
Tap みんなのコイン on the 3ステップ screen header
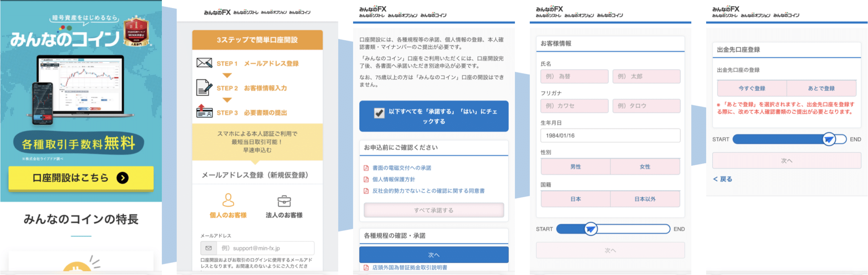click(300, 13)
